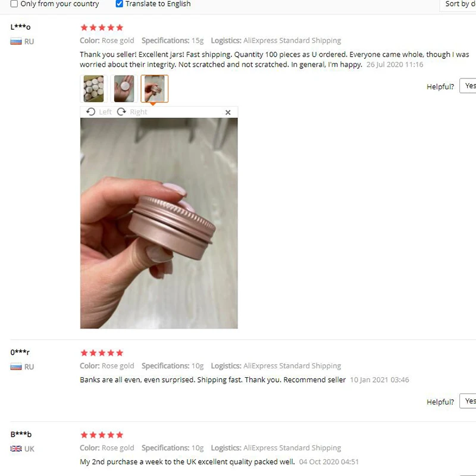Click the UK flag beside B***b

(16, 449)
